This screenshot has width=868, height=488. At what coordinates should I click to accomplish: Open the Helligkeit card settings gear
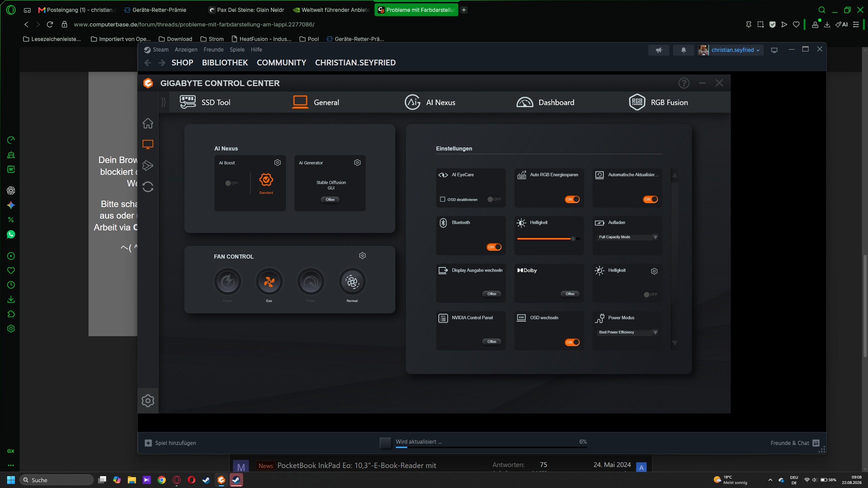click(x=654, y=271)
